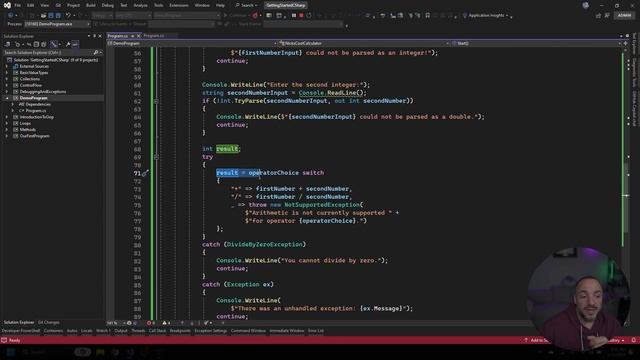This screenshot has height=360, width=640.
Task: Click the warnings triangle indicator in editor footer
Action: 167,323
